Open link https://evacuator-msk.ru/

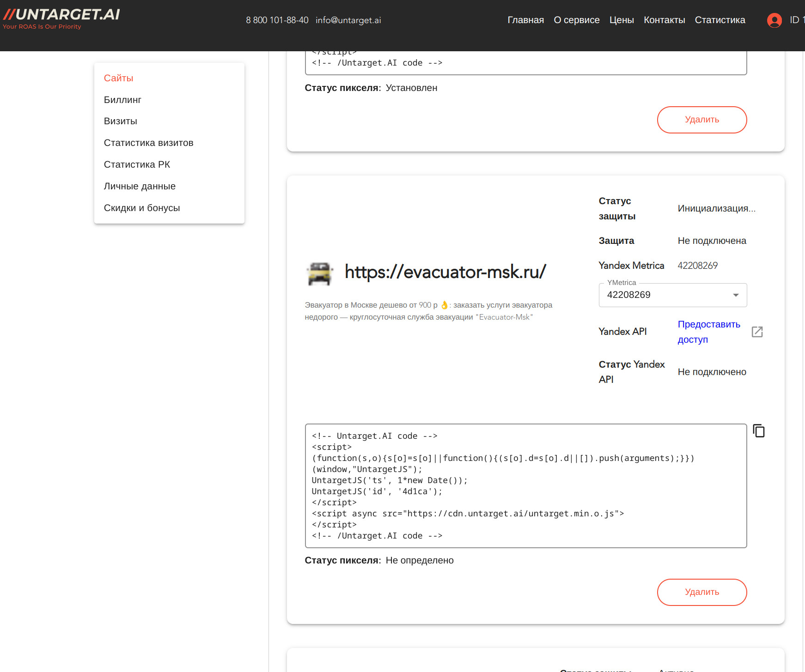coord(445,272)
